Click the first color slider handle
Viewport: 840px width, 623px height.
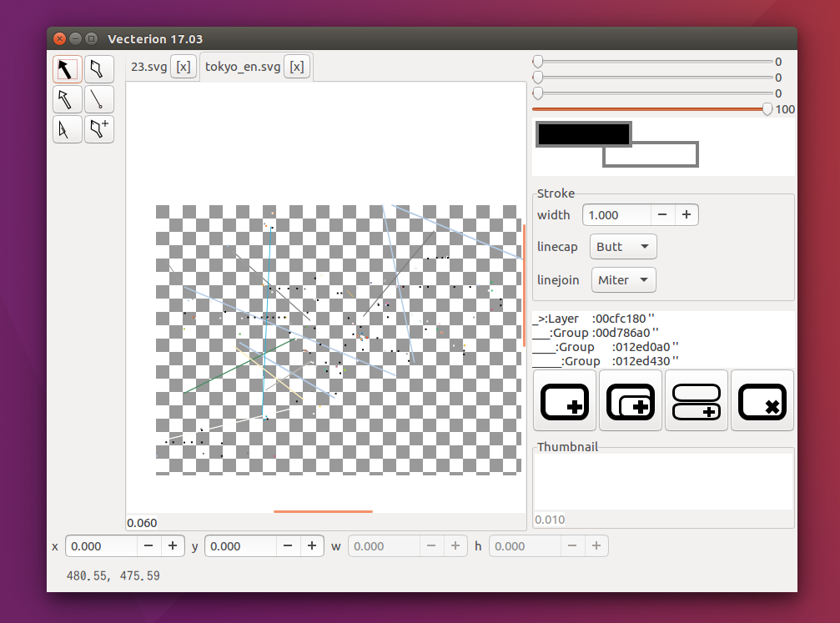coord(538,62)
